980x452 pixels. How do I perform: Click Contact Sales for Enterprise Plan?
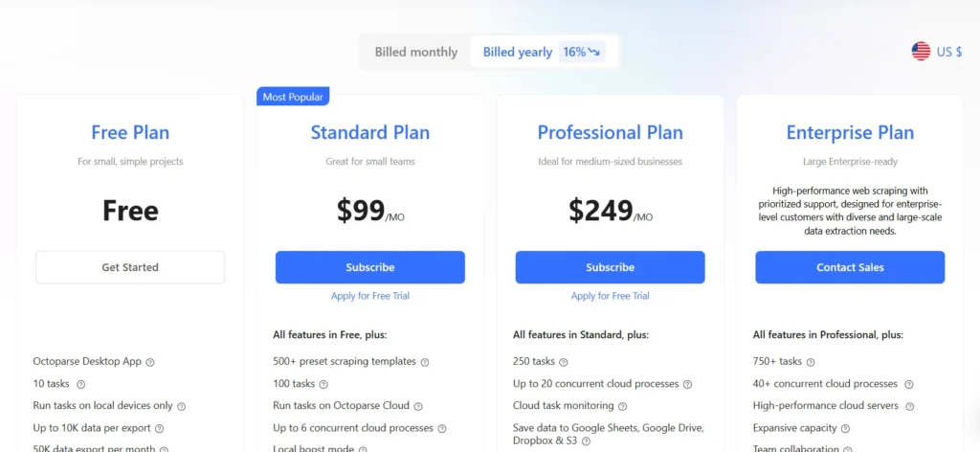click(x=850, y=267)
